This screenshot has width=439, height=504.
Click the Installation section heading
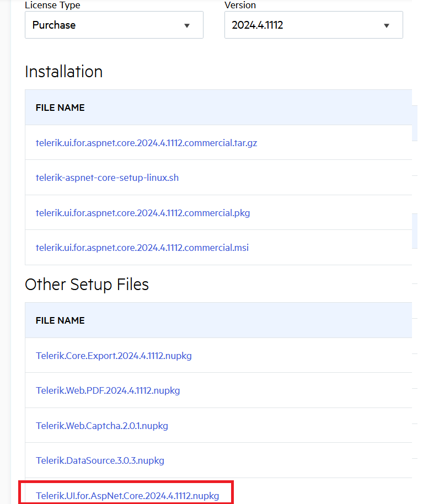(x=63, y=71)
